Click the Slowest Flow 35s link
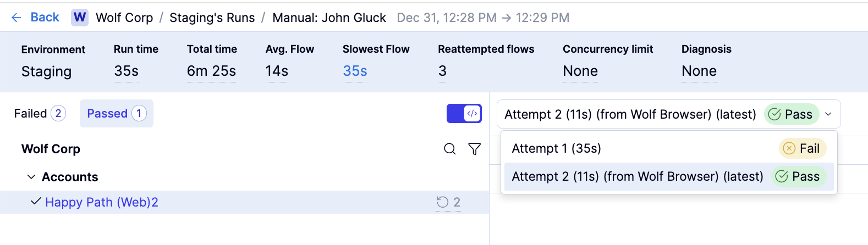This screenshot has height=245, width=868. (355, 71)
